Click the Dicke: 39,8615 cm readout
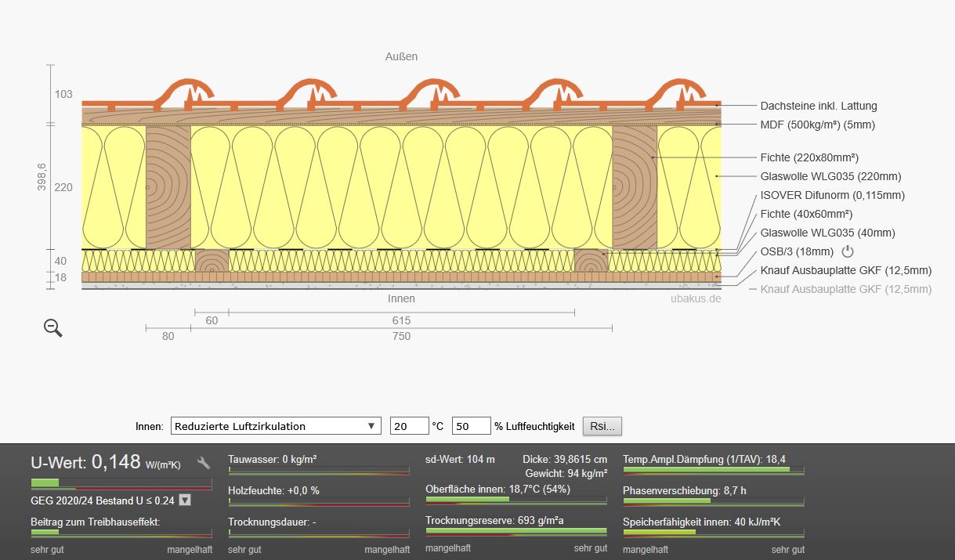The height and width of the screenshot is (560, 955). click(565, 460)
